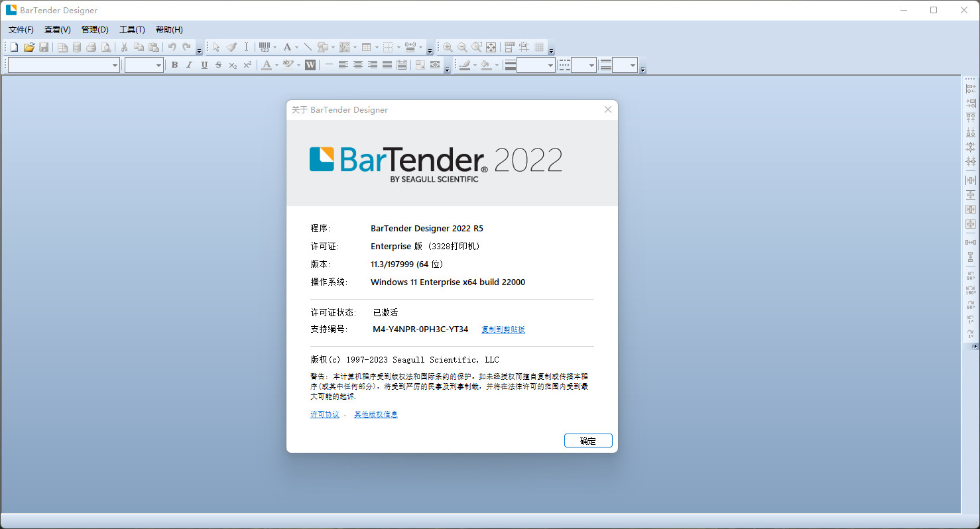Toggle Underline formatting

point(204,65)
